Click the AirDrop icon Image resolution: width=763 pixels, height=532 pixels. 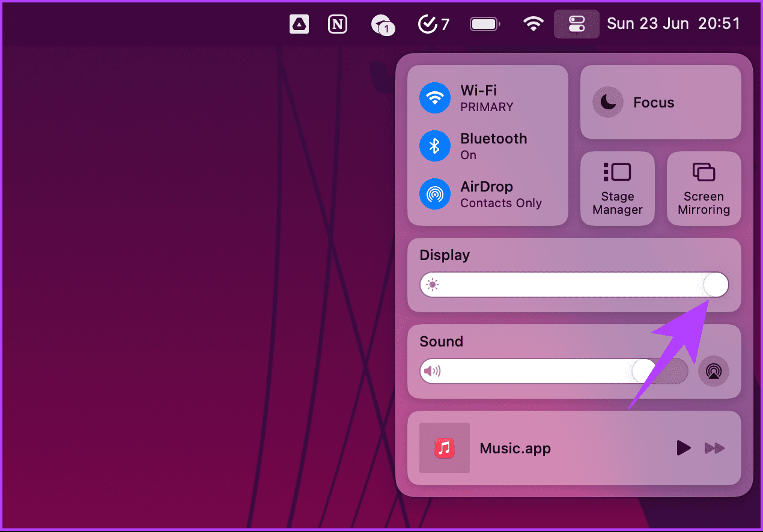click(x=435, y=194)
